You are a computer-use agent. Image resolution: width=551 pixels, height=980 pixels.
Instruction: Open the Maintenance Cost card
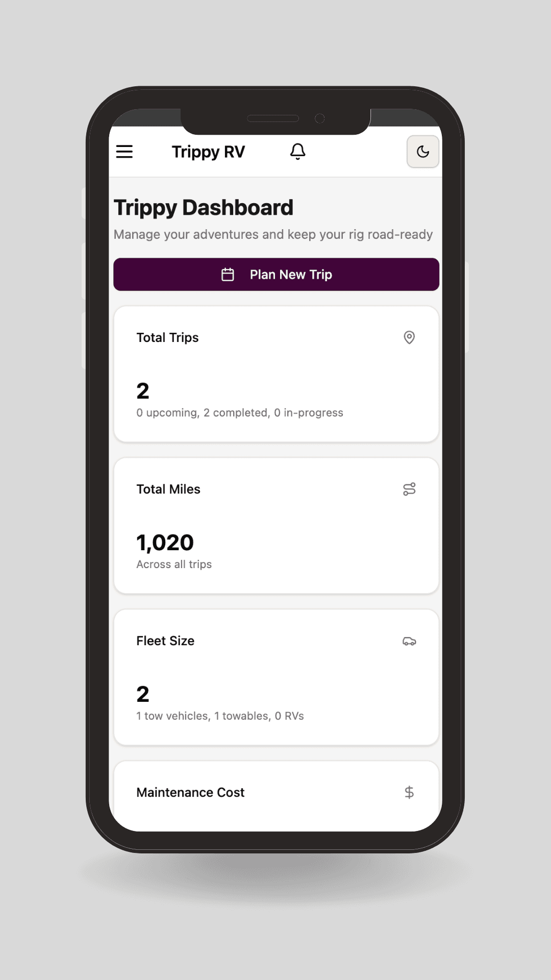coord(275,792)
